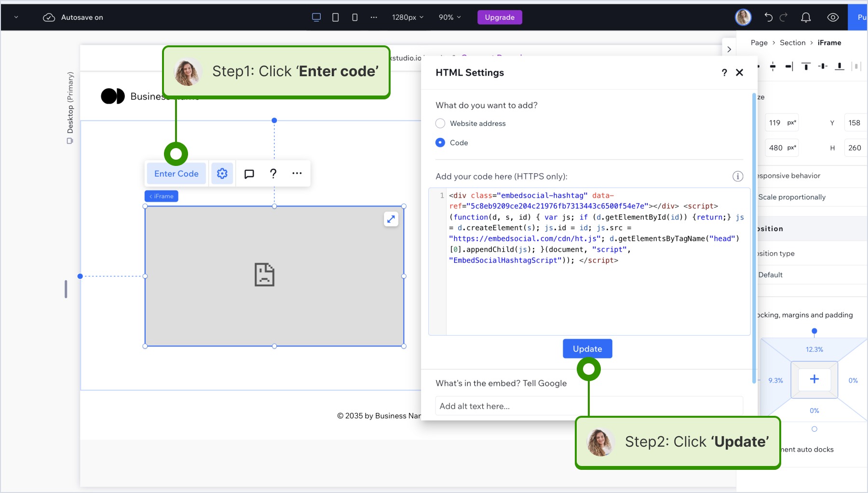Go to Section in the breadcrumb

(x=792, y=43)
